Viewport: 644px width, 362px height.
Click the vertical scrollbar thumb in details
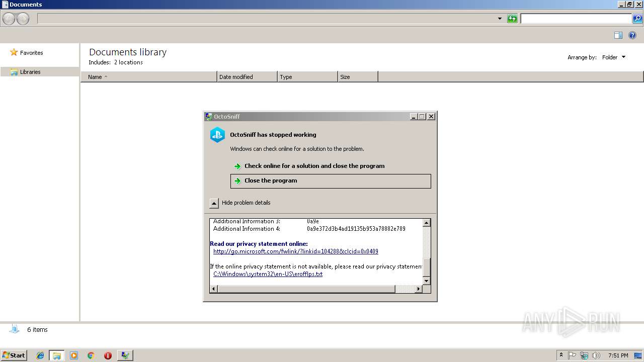[x=427, y=266]
